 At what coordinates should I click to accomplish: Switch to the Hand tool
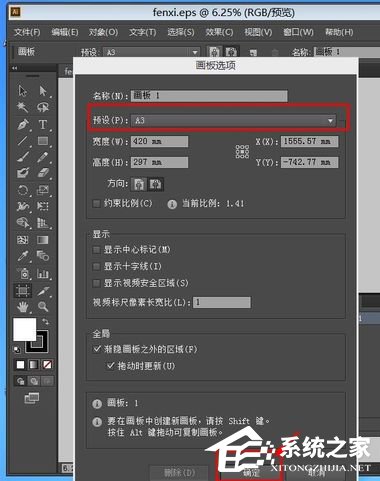coord(22,306)
